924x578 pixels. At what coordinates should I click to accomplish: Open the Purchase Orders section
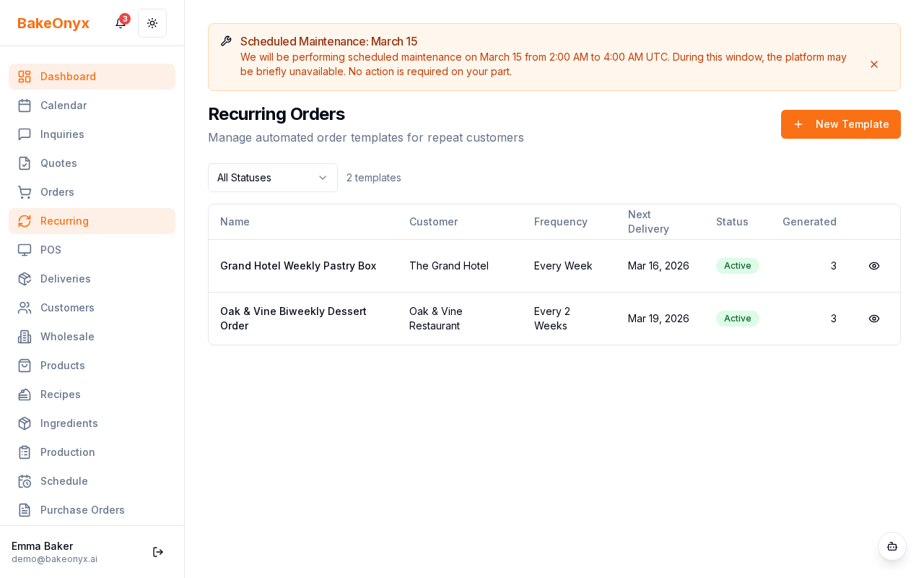(x=82, y=510)
